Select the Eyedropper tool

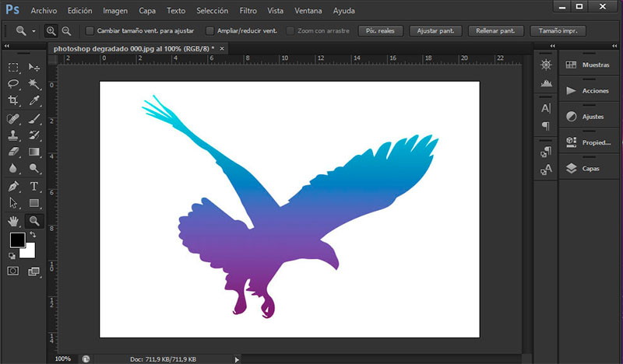pyautogui.click(x=34, y=100)
